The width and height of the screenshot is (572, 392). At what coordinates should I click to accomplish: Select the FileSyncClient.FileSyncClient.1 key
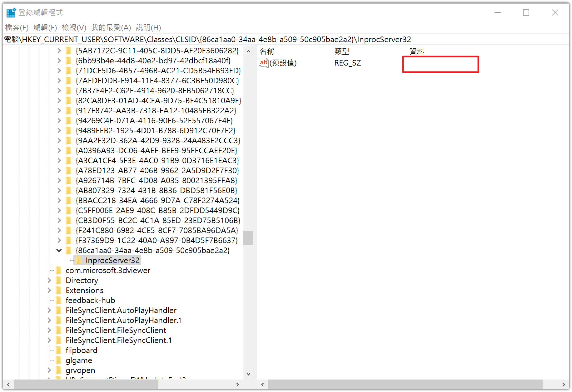tap(119, 340)
